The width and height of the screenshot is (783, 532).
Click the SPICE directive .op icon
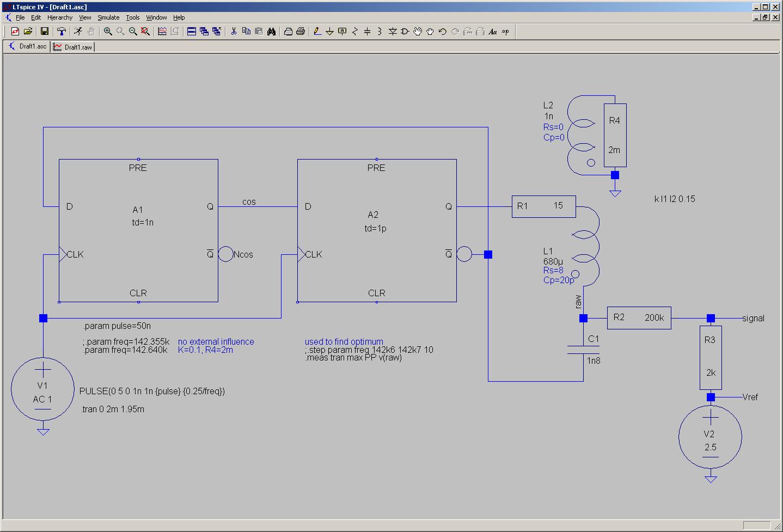505,32
